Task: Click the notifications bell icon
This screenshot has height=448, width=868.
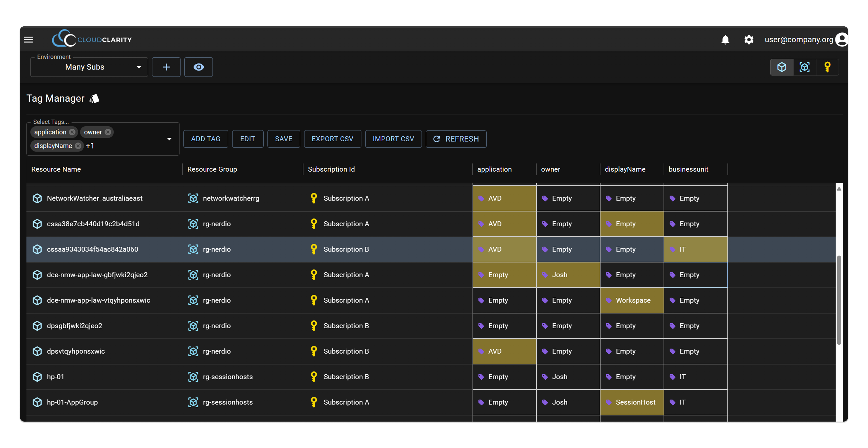Action: tap(725, 40)
